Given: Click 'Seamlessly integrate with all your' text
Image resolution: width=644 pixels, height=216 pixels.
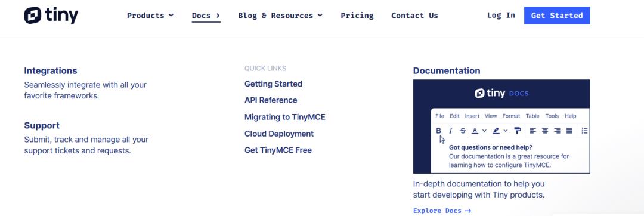Looking at the screenshot, I should [x=85, y=85].
